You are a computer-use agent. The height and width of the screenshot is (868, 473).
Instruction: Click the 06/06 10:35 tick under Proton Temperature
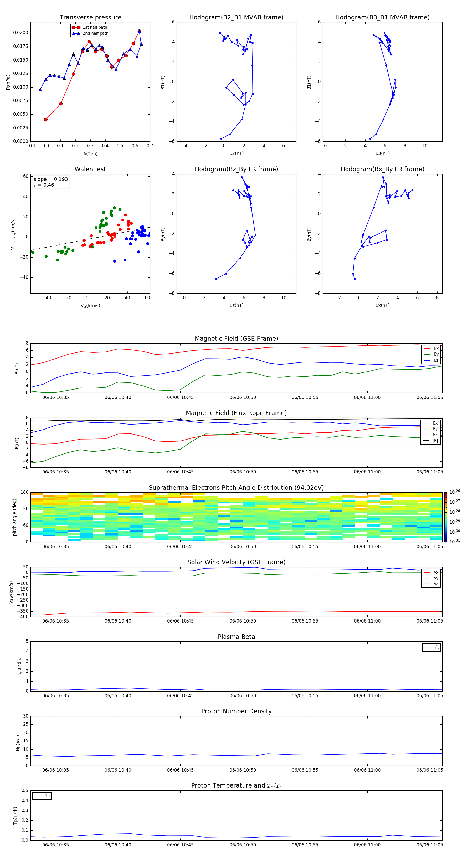55,845
